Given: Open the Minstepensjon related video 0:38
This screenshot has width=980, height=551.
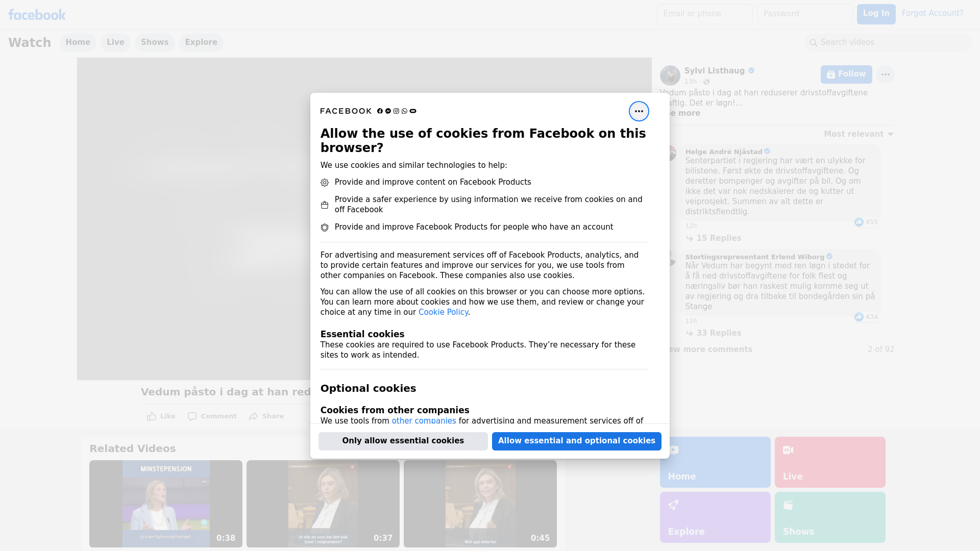Looking at the screenshot, I should click(166, 504).
